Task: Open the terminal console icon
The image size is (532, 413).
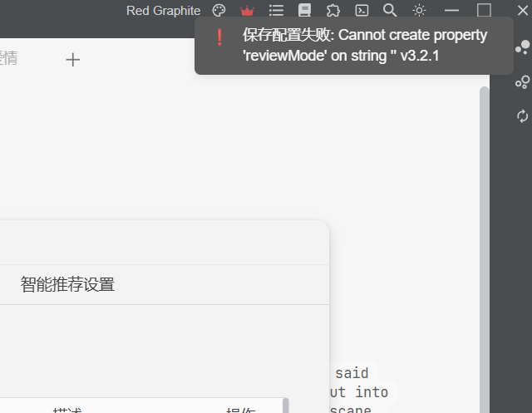Action: (362, 11)
